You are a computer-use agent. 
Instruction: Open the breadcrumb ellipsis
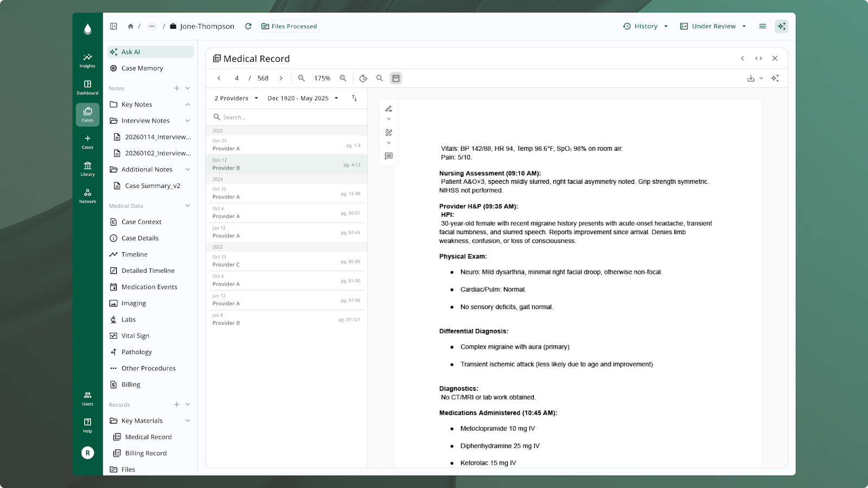tap(152, 26)
